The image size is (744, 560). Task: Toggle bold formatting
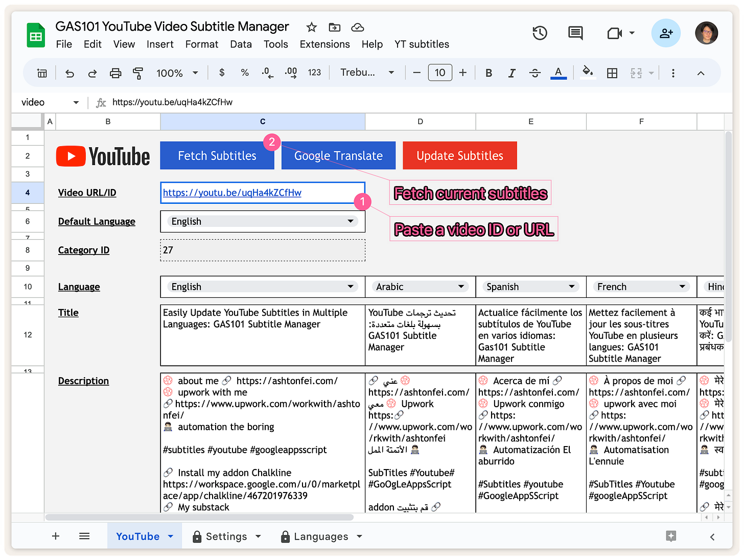point(489,73)
